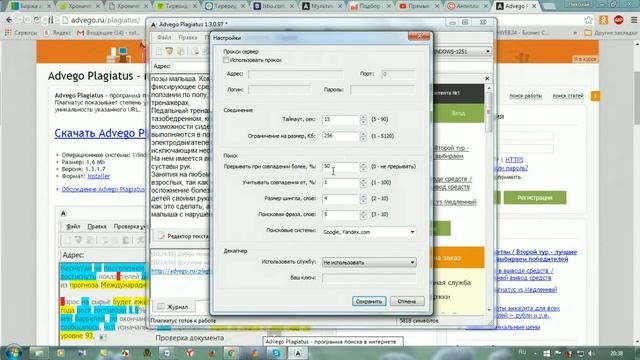The height and width of the screenshot is (360, 640).
Task: Open File Explorer from the taskbar
Action: [39, 353]
